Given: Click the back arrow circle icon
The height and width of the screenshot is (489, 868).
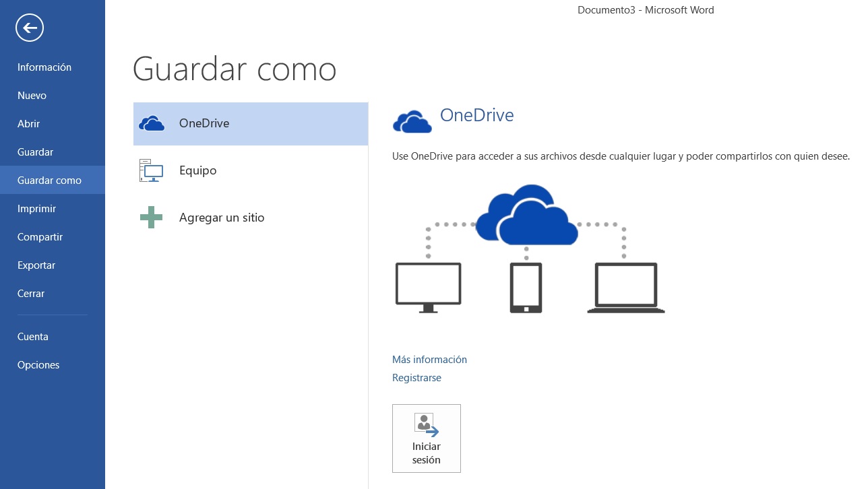Looking at the screenshot, I should tap(30, 28).
